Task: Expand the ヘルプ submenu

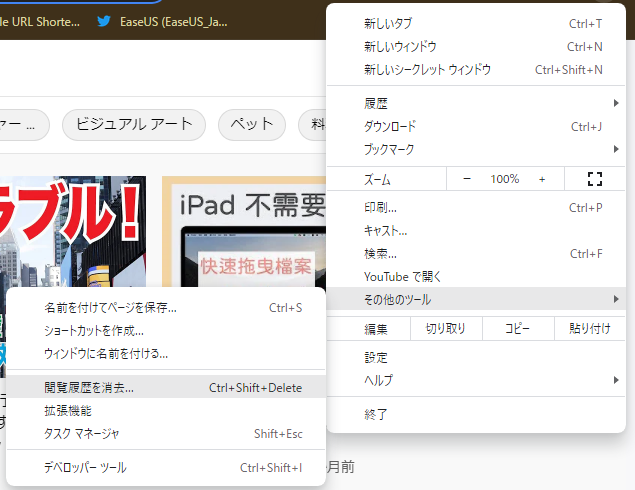Action: [482, 380]
